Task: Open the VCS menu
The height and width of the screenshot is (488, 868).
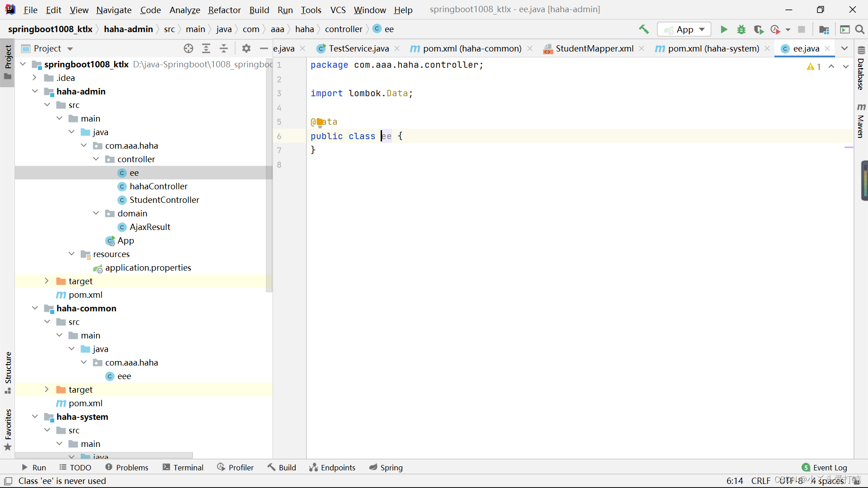Action: click(338, 10)
